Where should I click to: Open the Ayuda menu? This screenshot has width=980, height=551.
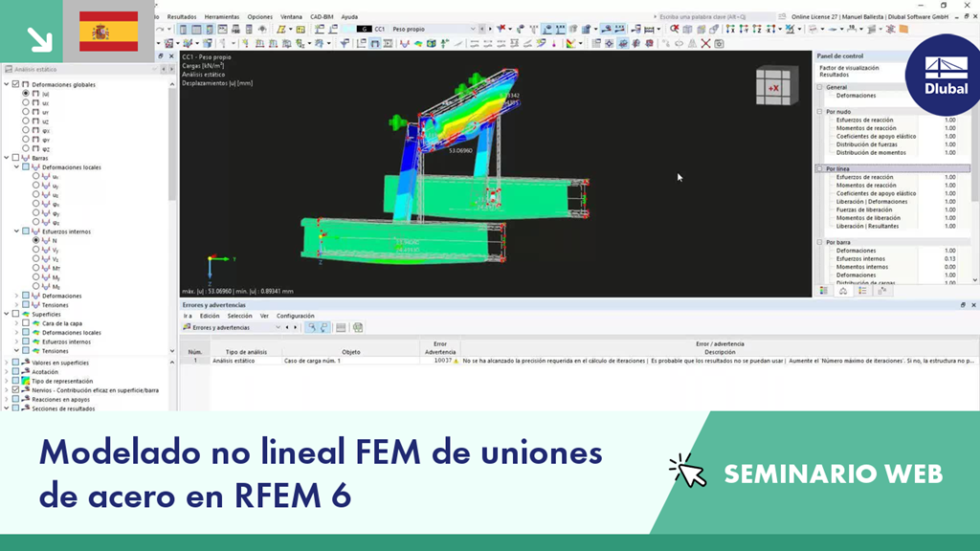tap(349, 17)
